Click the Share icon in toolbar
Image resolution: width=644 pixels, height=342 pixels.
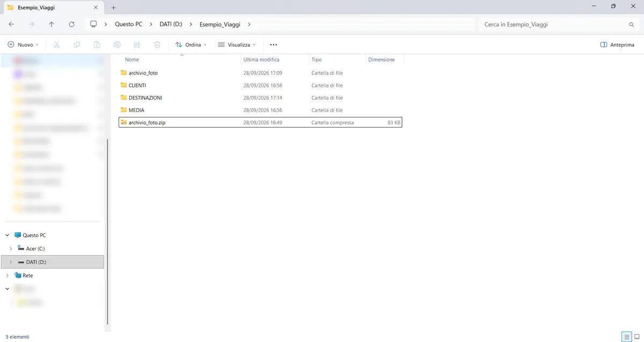[x=137, y=44]
